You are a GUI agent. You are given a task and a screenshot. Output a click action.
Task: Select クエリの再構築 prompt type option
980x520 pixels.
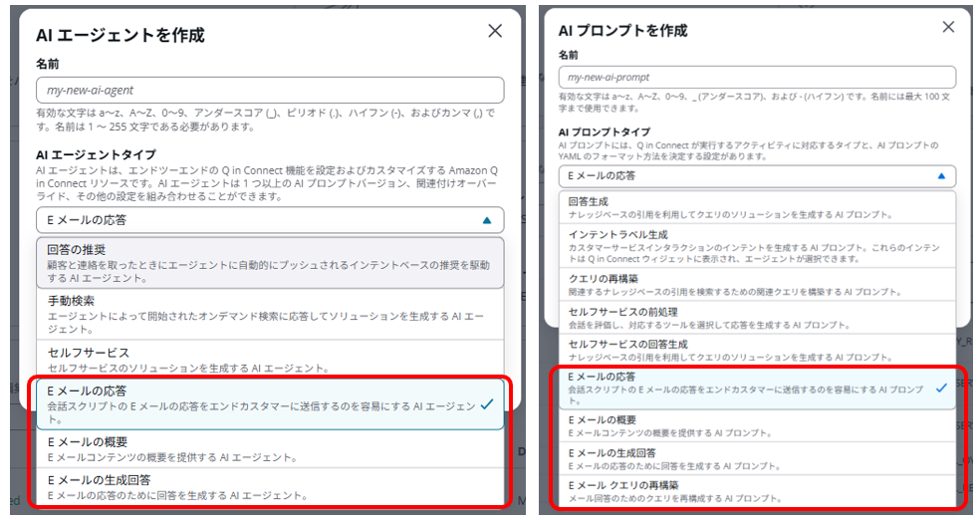point(757,284)
